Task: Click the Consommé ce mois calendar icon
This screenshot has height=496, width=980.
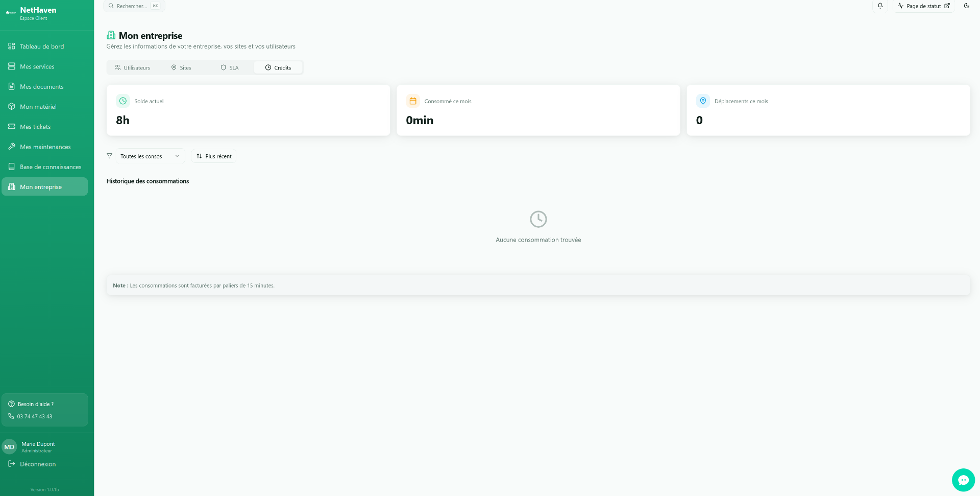Action: coord(413,101)
